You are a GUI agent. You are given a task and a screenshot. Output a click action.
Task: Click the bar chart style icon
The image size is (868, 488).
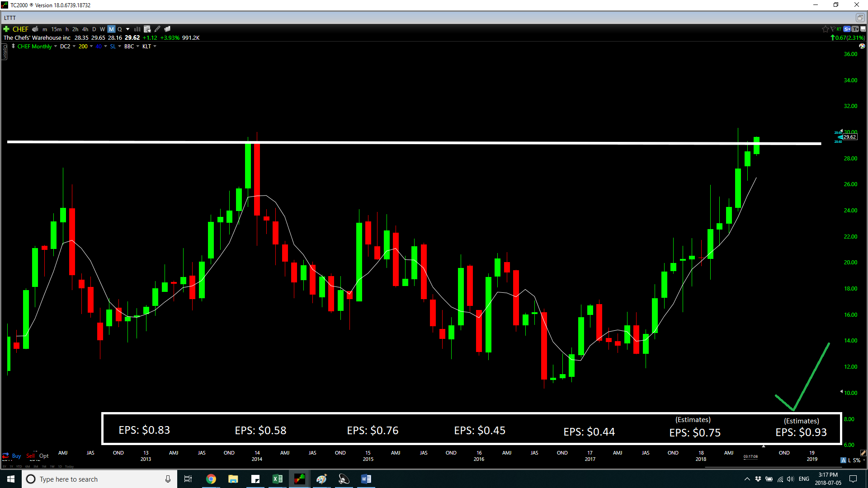[137, 29]
